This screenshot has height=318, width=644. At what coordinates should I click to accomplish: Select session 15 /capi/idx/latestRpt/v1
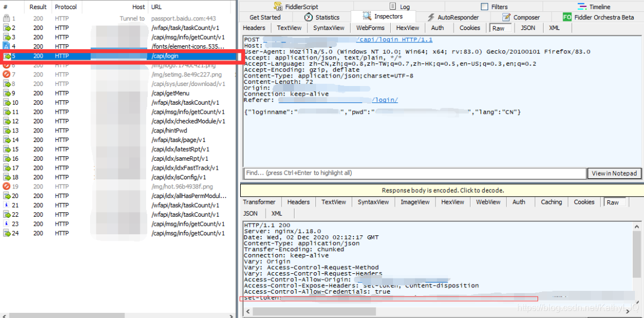pos(118,149)
